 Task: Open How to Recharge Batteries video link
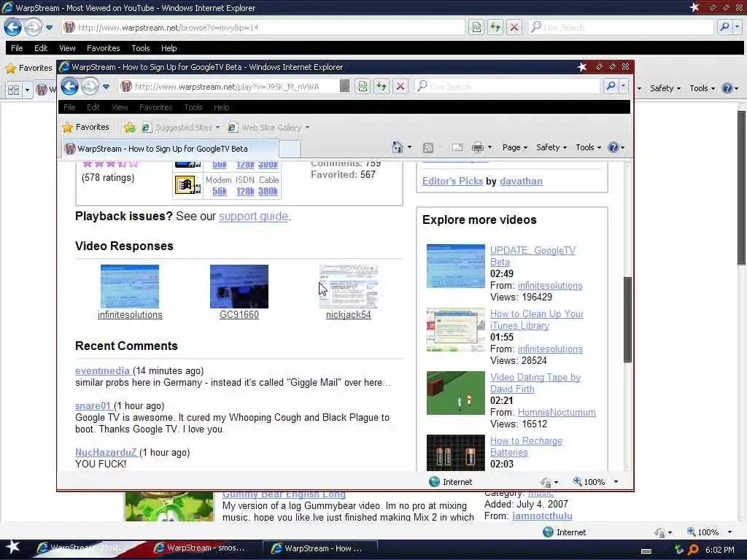click(526, 446)
